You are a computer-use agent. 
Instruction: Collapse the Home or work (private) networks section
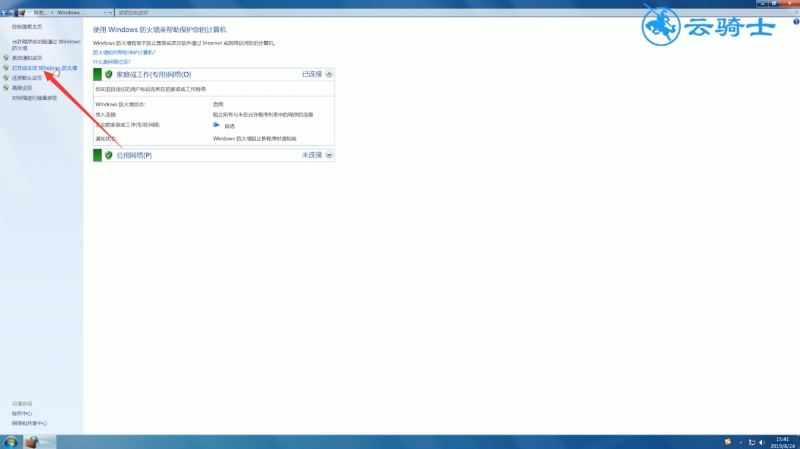[x=329, y=74]
